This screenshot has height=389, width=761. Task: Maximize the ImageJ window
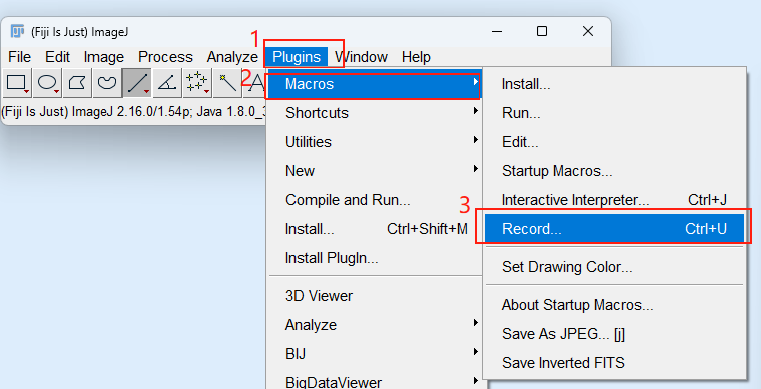pyautogui.click(x=542, y=32)
